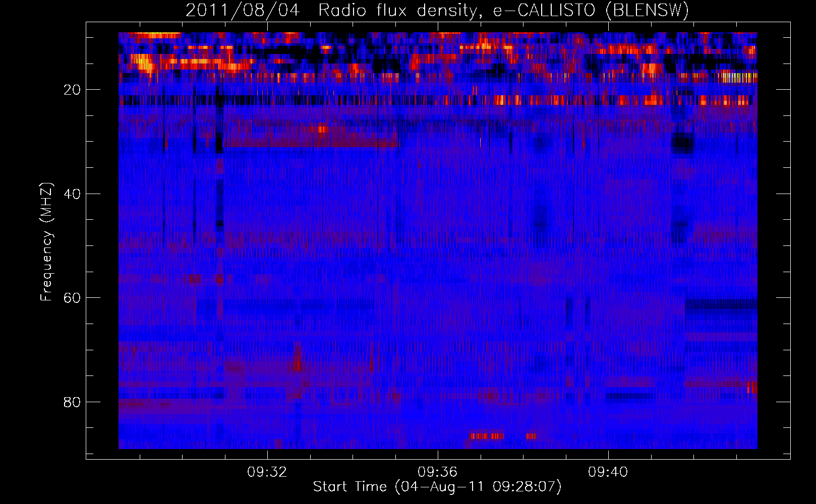This screenshot has width=816, height=504.
Task: Click the 09:36 time axis label
Action: [x=437, y=472]
